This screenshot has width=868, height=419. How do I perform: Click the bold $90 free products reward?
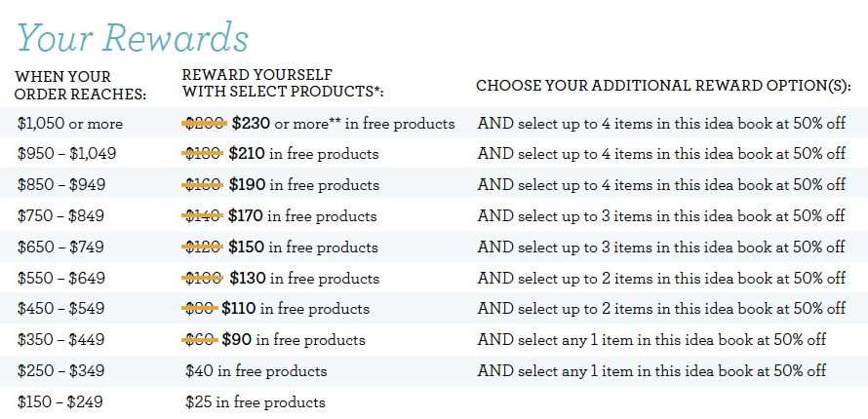(x=236, y=339)
